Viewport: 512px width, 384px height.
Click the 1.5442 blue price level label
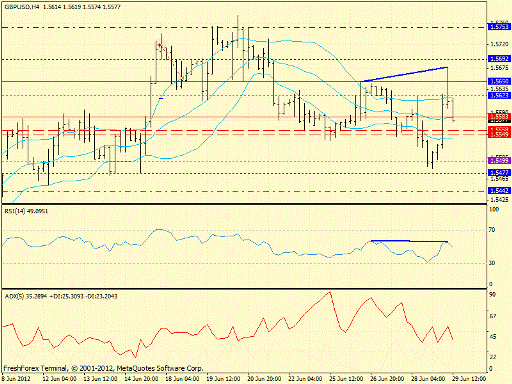click(x=499, y=191)
